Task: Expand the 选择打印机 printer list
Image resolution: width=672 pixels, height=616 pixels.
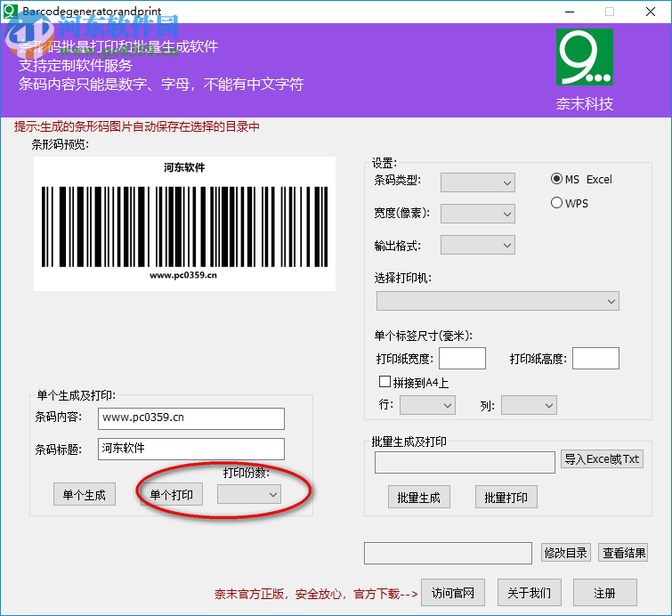Action: pos(498,301)
